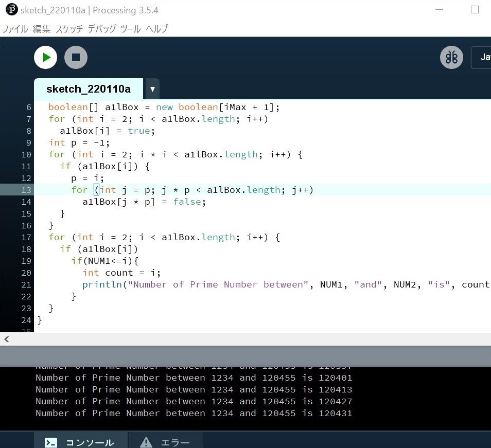Toggle the debugger butterfly icon
Image resolution: width=491 pixels, height=448 pixels.
click(451, 57)
